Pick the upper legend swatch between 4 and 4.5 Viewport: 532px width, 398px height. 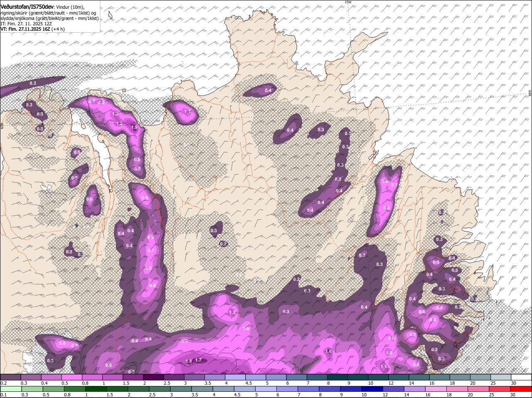coord(236,377)
